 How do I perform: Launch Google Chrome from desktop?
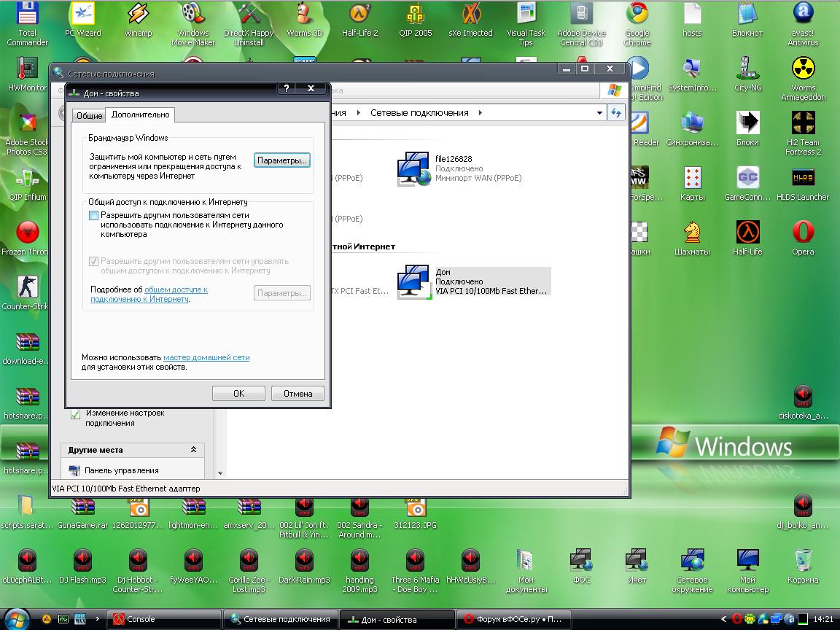637,15
